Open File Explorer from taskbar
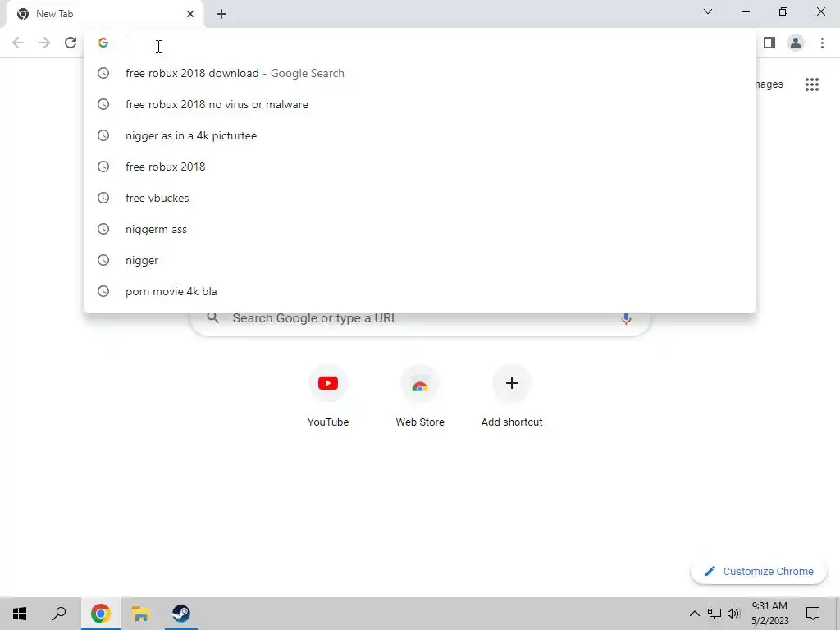 click(140, 614)
